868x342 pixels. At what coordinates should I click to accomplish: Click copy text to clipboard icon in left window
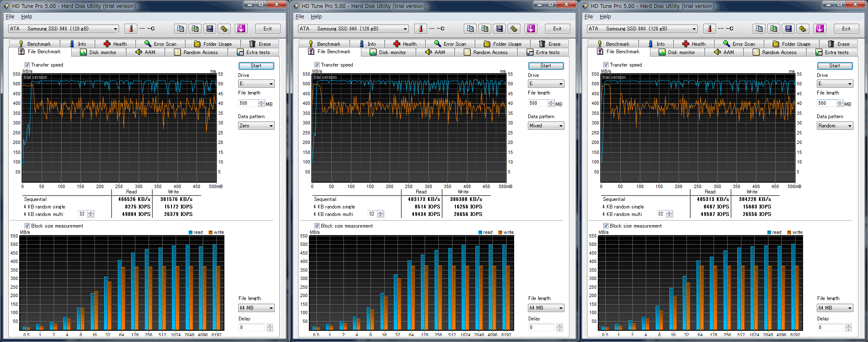point(180,29)
